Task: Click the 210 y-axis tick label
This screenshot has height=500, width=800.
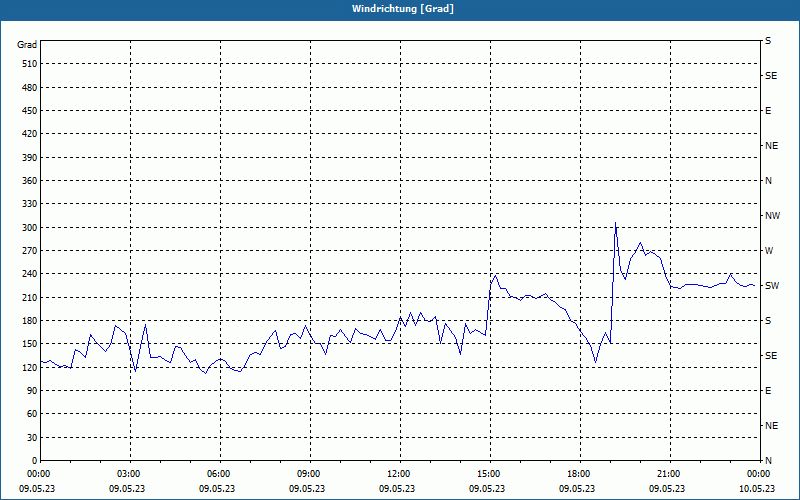Action: (30, 297)
